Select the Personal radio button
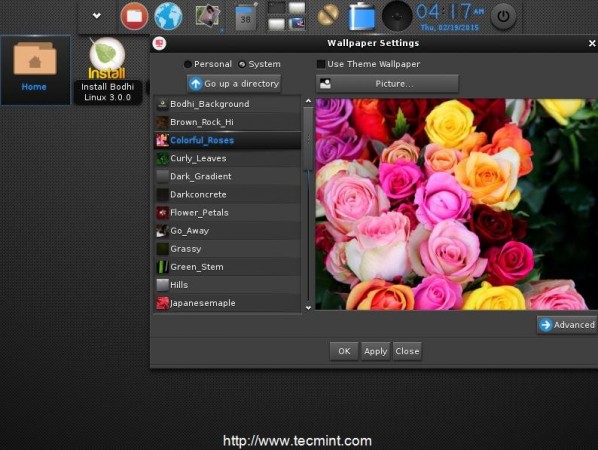 tap(208, 64)
